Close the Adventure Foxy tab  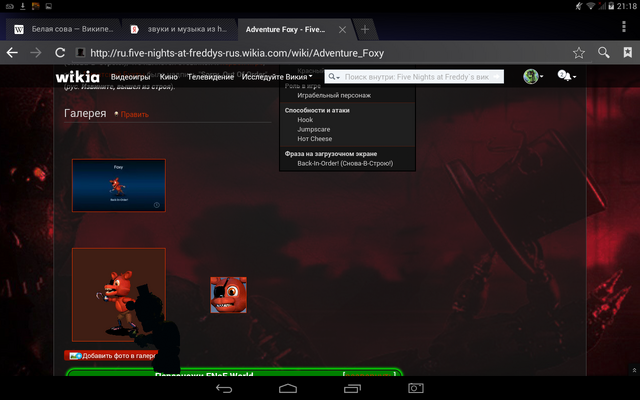tap(342, 30)
